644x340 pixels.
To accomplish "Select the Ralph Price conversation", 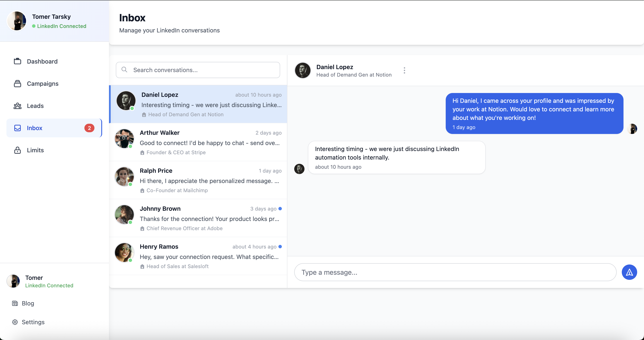I will pos(198,180).
